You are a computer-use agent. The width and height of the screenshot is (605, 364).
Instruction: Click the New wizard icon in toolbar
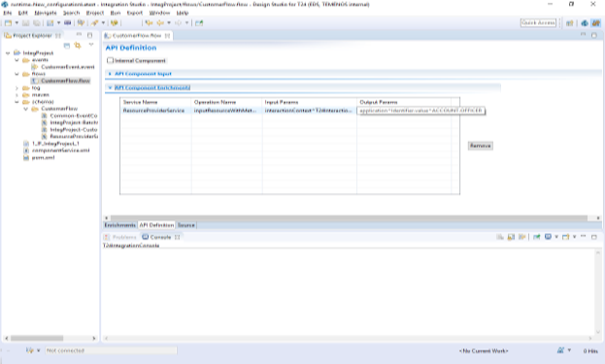tap(8, 23)
